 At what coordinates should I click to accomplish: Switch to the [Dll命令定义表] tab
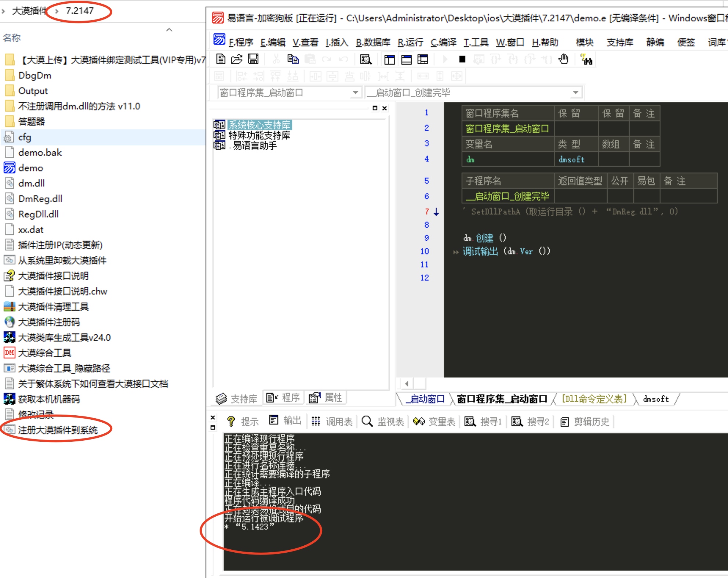click(x=594, y=399)
